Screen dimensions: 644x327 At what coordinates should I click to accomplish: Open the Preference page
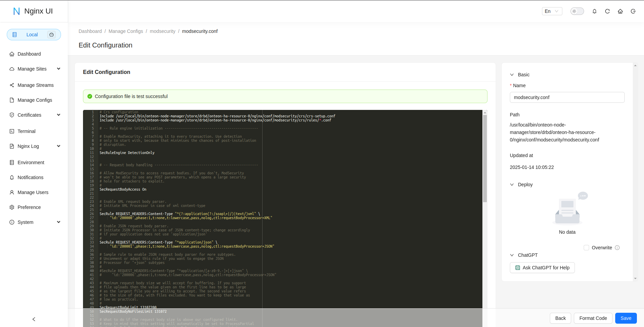[29, 207]
